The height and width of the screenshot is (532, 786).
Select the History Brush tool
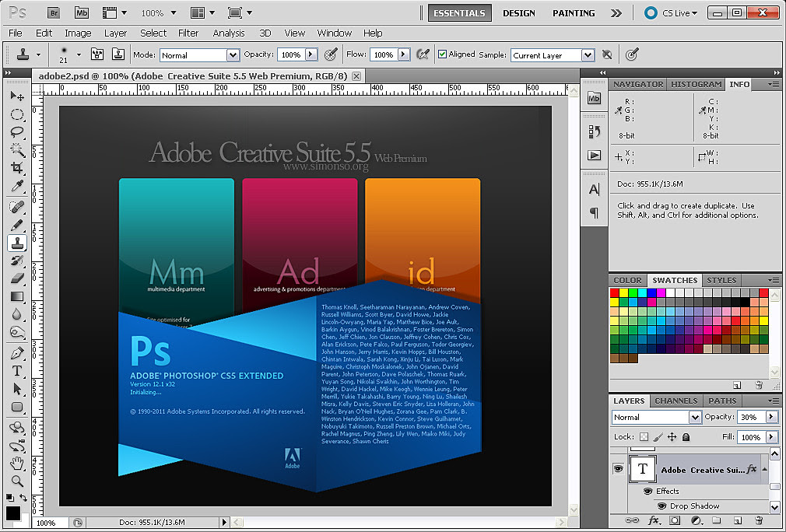(x=17, y=261)
